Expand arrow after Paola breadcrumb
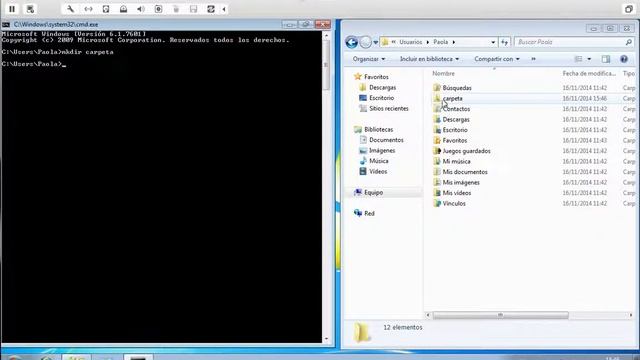This screenshot has width=640, height=360. 453,42
